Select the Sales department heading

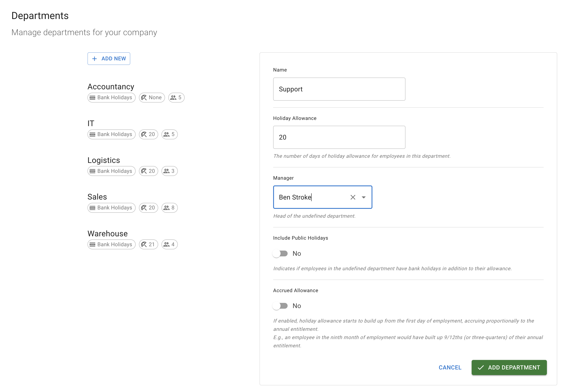point(97,196)
